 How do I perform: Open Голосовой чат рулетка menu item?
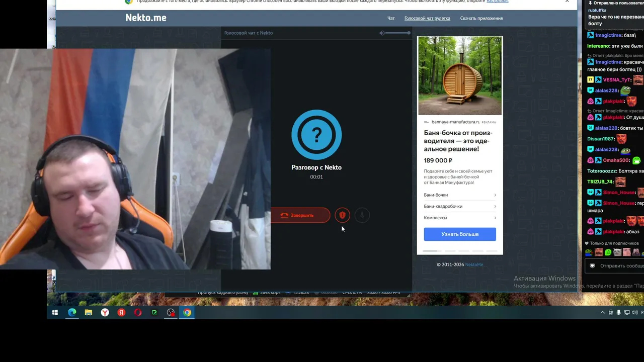(427, 18)
